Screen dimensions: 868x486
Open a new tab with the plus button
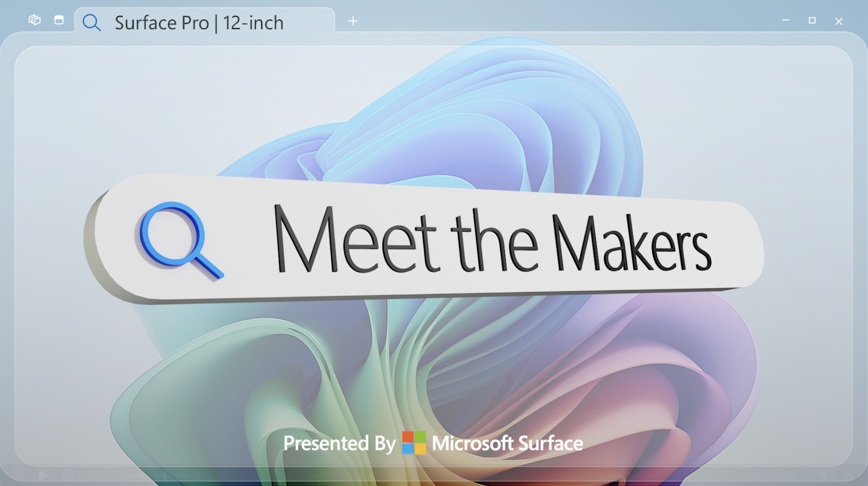pos(353,21)
